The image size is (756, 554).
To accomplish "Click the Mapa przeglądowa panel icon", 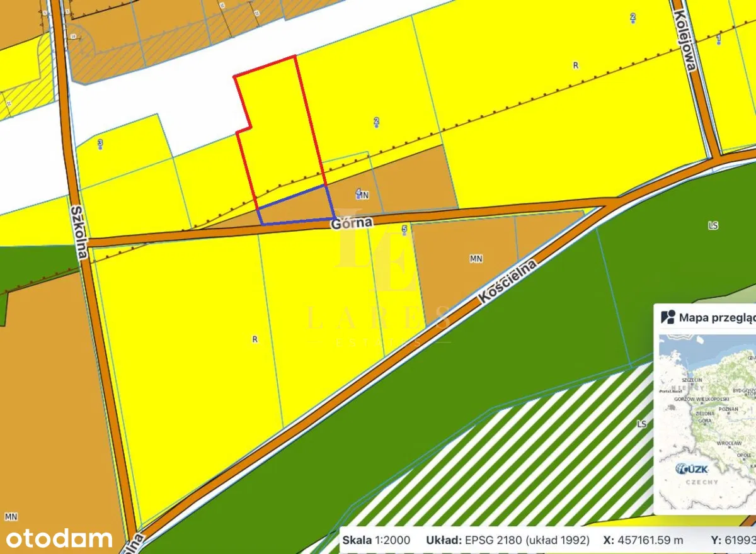I will pyautogui.click(x=668, y=317).
